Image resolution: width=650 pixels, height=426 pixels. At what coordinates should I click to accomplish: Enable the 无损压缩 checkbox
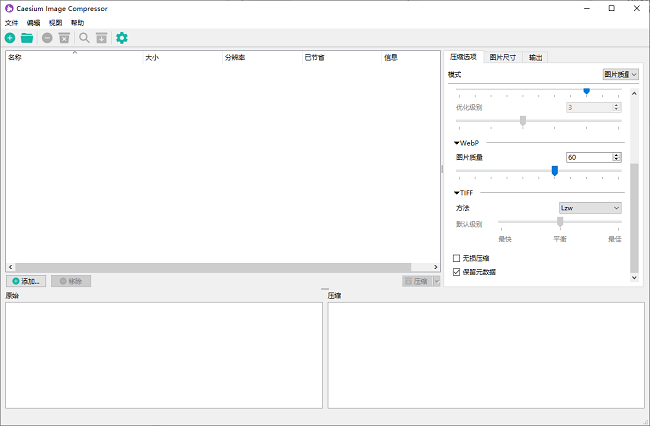tap(457, 258)
